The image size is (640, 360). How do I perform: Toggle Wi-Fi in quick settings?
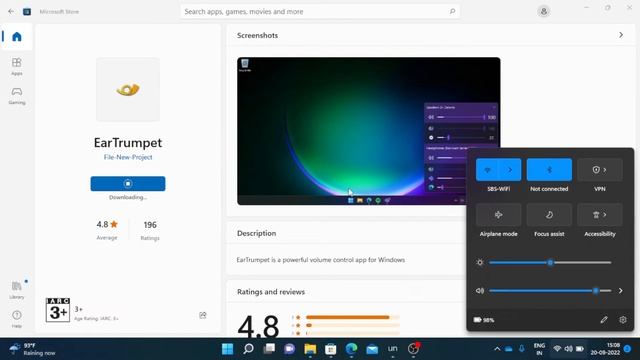pyautogui.click(x=487, y=169)
